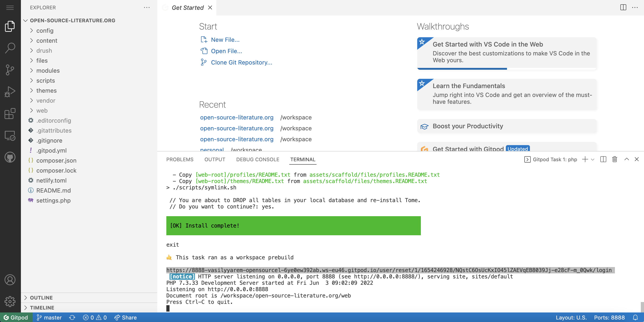644x322 pixels.
Task: Open the Extensions view
Action: pyautogui.click(x=10, y=114)
